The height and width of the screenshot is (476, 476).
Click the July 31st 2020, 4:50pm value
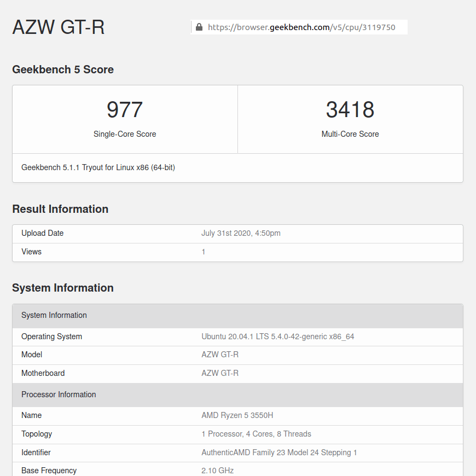(x=241, y=233)
